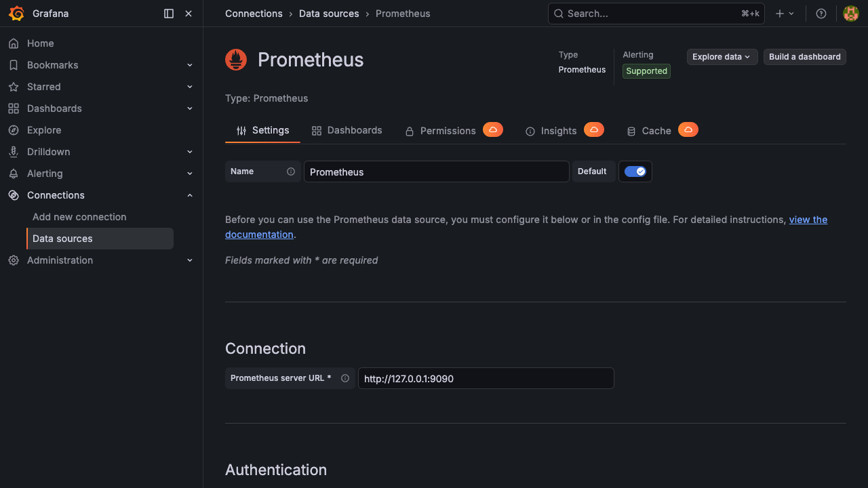Click the cloud badge next to Cache
868x488 pixels.
pos(688,129)
